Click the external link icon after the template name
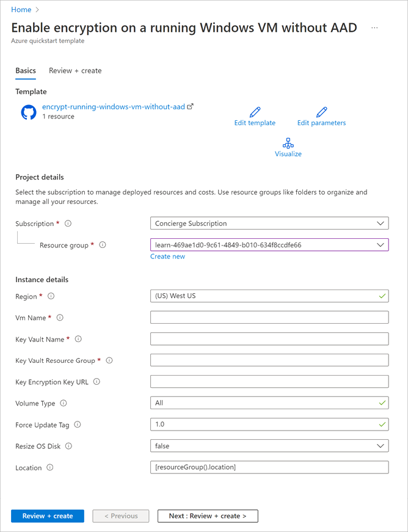The image size is (408, 532). click(191, 106)
